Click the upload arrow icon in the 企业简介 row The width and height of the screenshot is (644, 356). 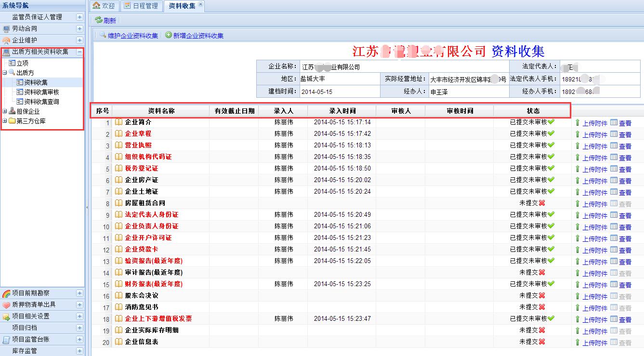tap(578, 122)
